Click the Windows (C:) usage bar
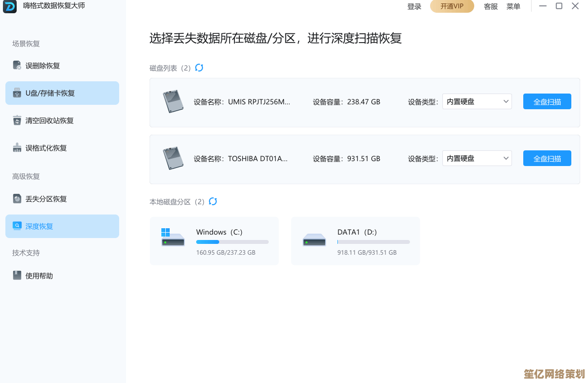Image resolution: width=588 pixels, height=383 pixels. [x=232, y=242]
